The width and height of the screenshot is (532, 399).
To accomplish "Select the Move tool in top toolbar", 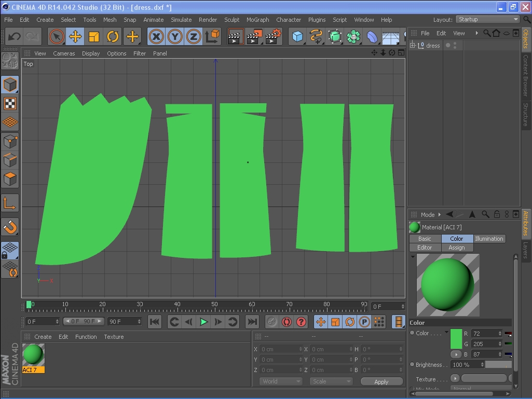I will [x=75, y=37].
